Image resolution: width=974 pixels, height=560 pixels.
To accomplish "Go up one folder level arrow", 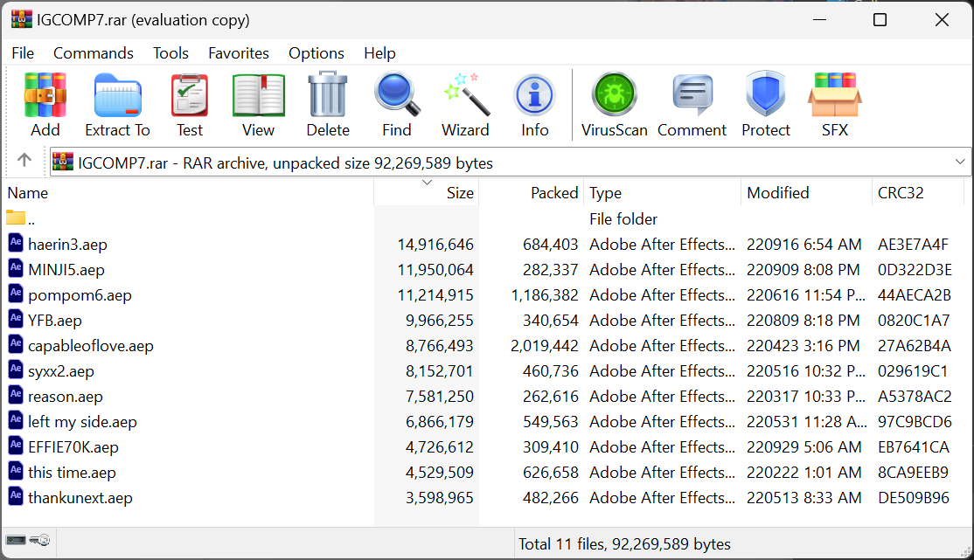I will (x=24, y=161).
